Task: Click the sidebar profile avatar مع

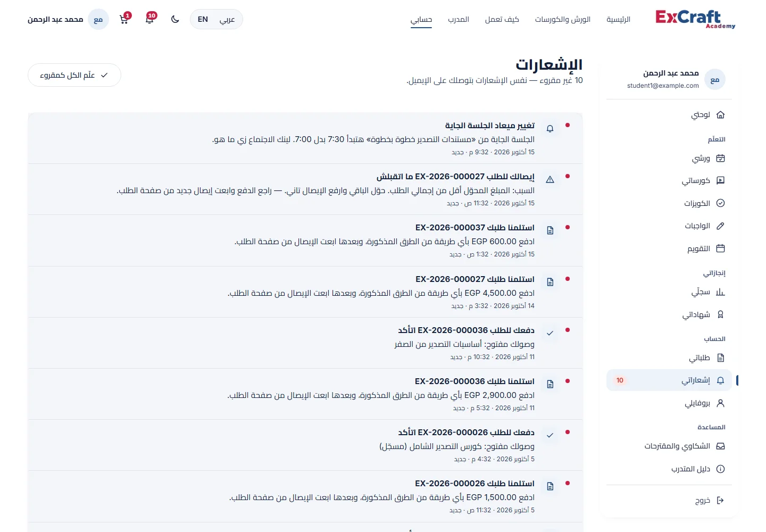Action: click(714, 79)
